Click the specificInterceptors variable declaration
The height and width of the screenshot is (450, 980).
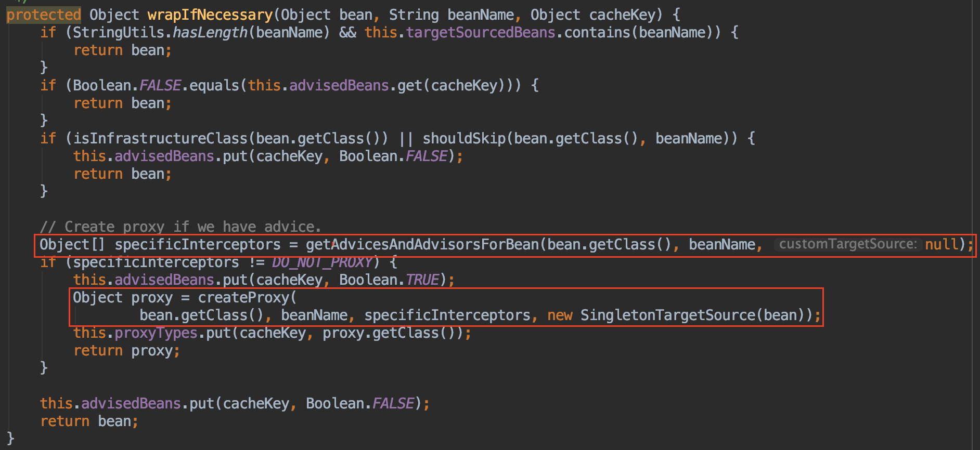(x=198, y=244)
